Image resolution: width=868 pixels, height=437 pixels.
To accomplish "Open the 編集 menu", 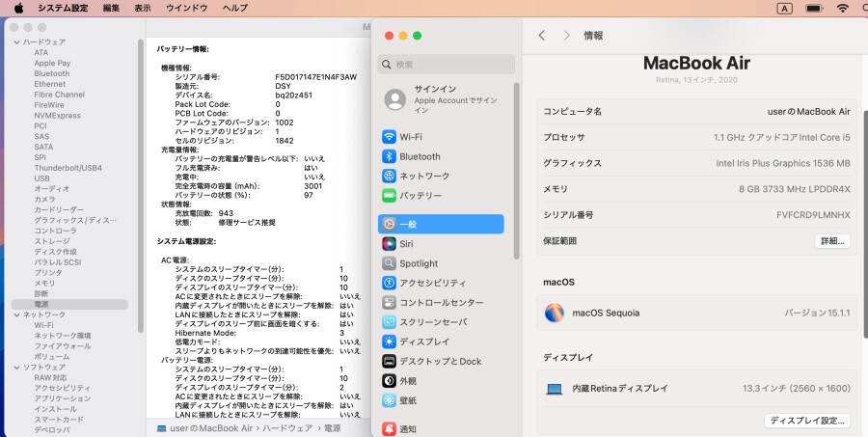I will tap(111, 8).
